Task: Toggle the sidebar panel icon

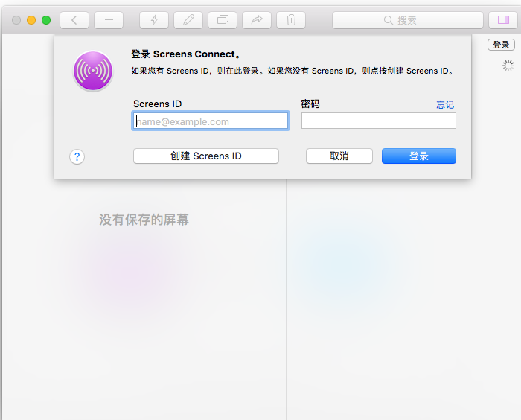Action: 503,20
